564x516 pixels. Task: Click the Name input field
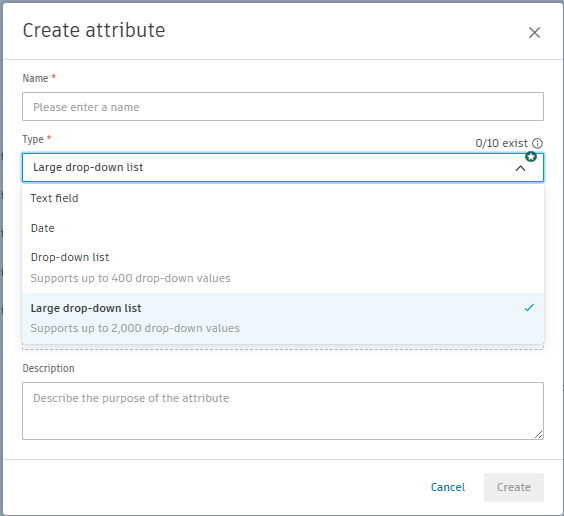point(283,107)
